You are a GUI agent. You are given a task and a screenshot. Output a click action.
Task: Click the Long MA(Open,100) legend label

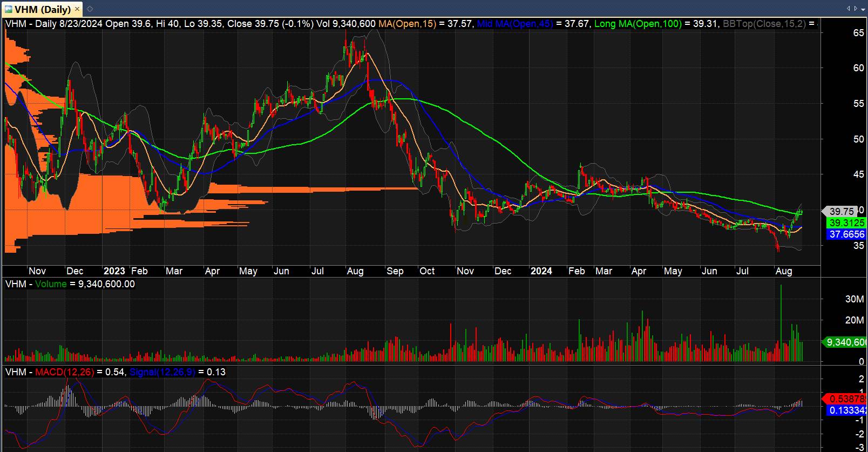(638, 24)
